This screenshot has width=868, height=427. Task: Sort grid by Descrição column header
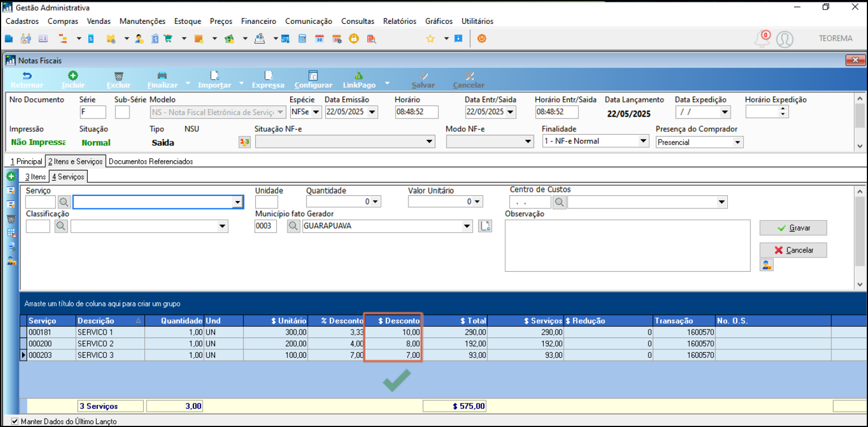110,321
